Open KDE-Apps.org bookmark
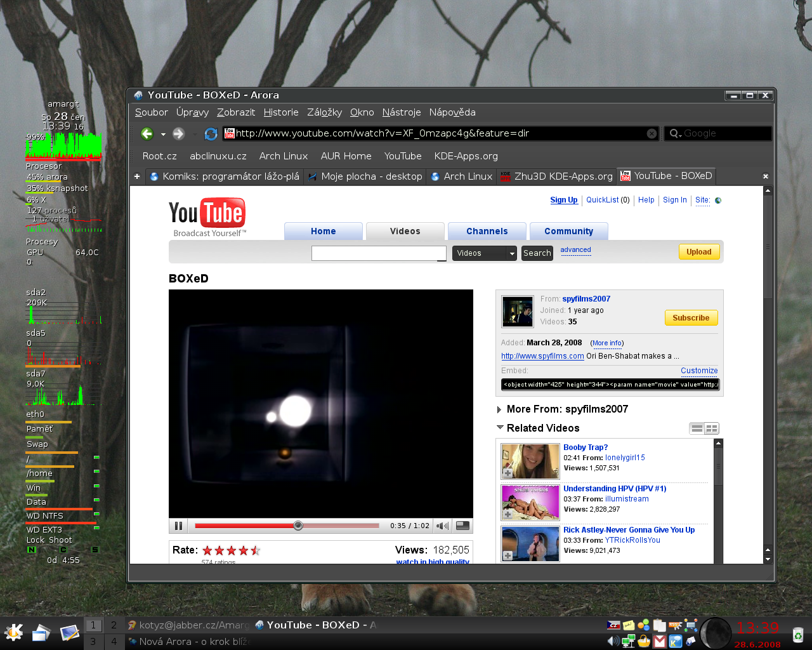 [x=466, y=156]
